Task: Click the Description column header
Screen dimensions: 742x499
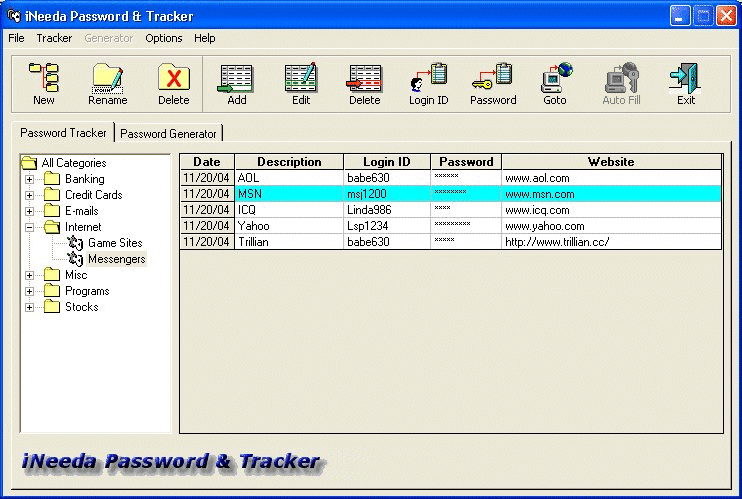Action: pyautogui.click(x=289, y=162)
